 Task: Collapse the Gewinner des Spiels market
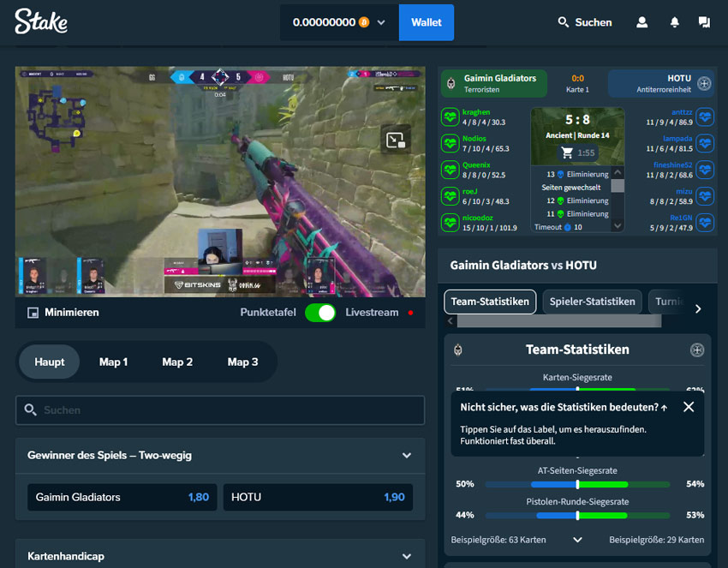pos(407,456)
